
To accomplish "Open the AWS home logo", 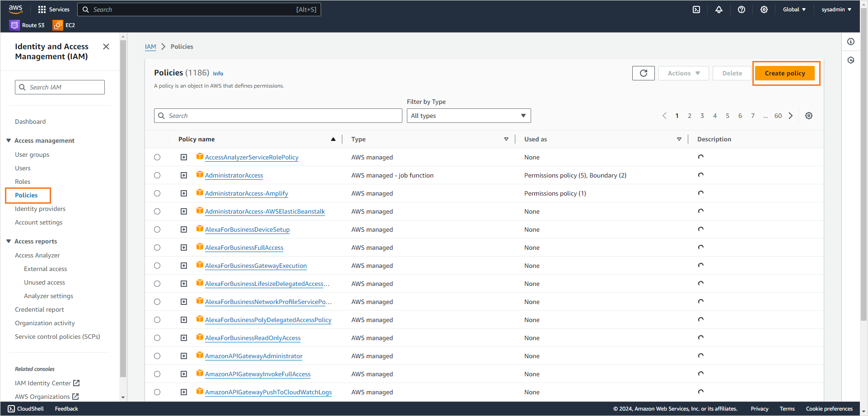I will 15,9.
